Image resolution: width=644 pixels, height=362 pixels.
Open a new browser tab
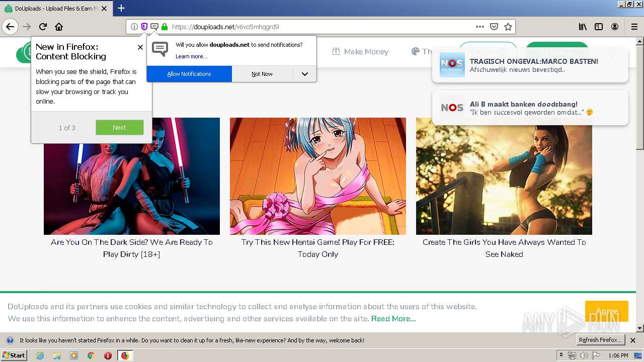coord(121,8)
